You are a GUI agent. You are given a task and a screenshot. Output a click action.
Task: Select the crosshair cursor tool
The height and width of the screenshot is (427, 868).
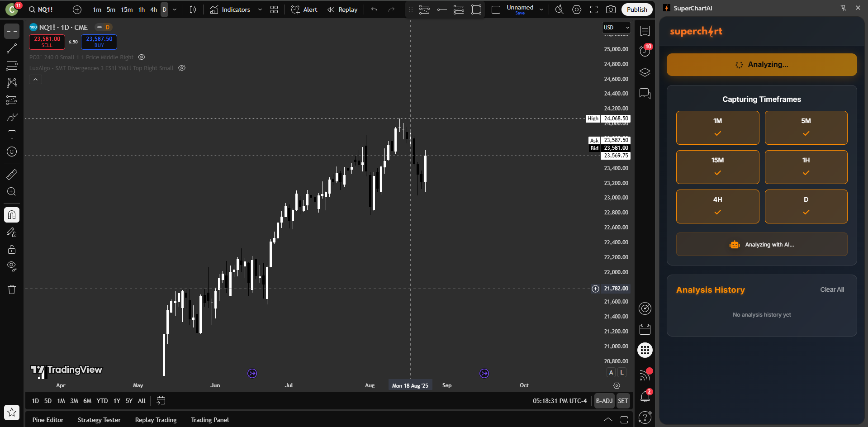coord(12,31)
